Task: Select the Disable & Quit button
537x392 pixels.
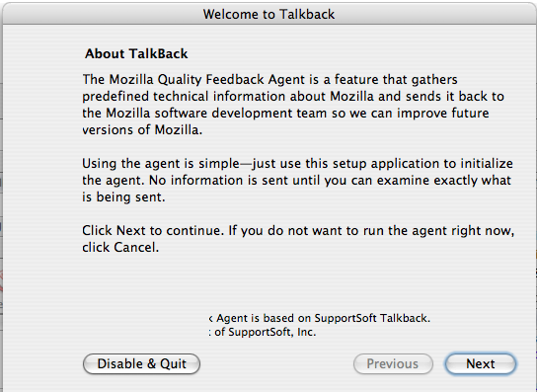Action: 141,363
